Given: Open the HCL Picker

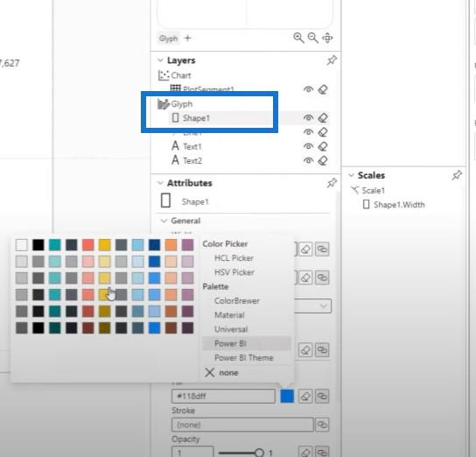Looking at the screenshot, I should coord(234,258).
